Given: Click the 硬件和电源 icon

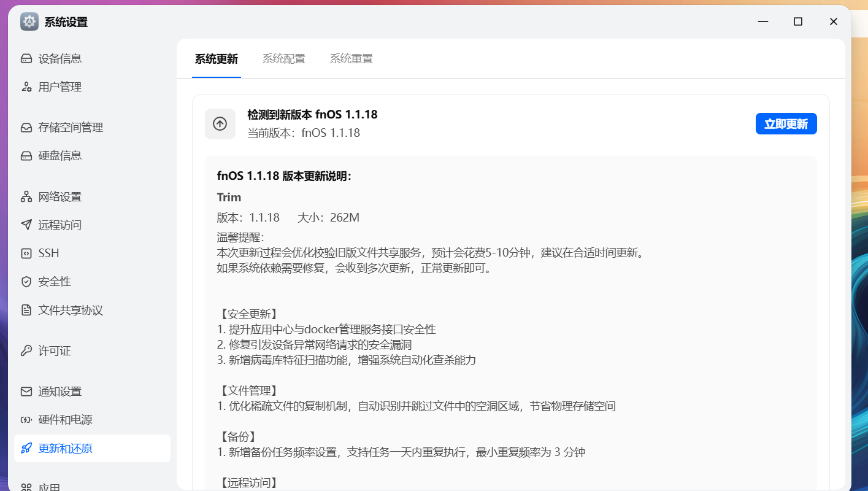Looking at the screenshot, I should click(x=25, y=420).
